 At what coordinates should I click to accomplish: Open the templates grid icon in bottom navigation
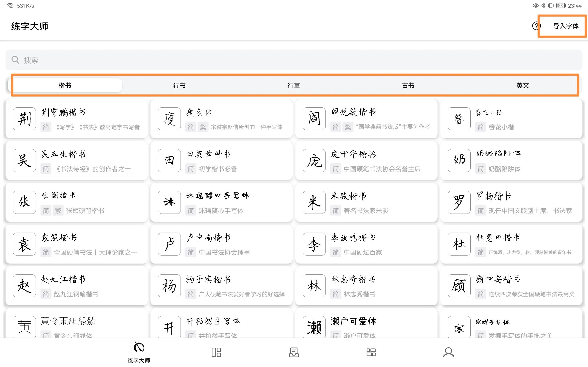tap(371, 352)
